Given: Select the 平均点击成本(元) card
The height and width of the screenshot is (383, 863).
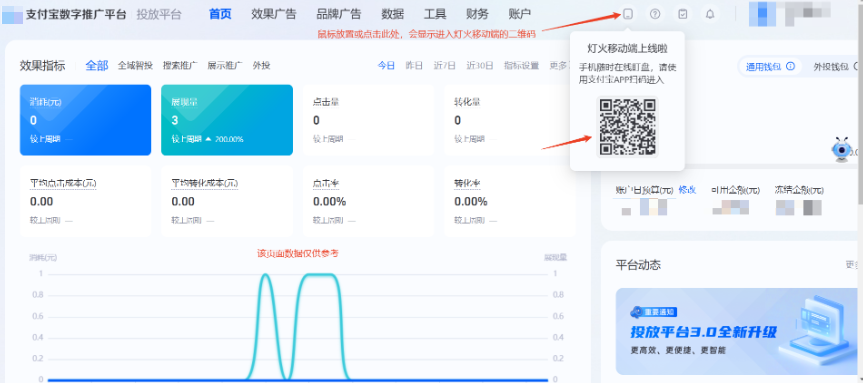Looking at the screenshot, I should [x=85, y=201].
